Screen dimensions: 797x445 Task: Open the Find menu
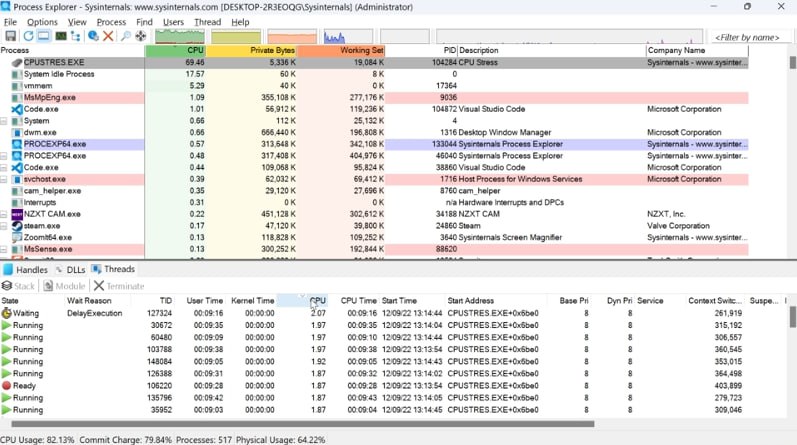point(144,22)
